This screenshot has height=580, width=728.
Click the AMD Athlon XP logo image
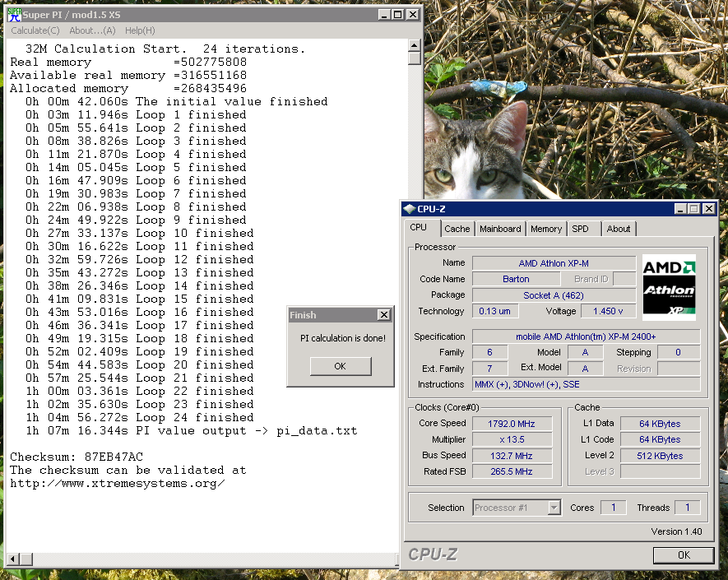pyautogui.click(x=669, y=287)
